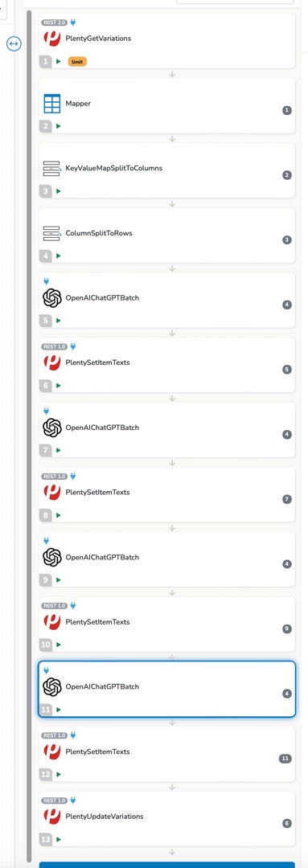Screen dimensions: 308x868
Task: Select the PlentySetItemTexts step 8 card
Action: point(166,493)
